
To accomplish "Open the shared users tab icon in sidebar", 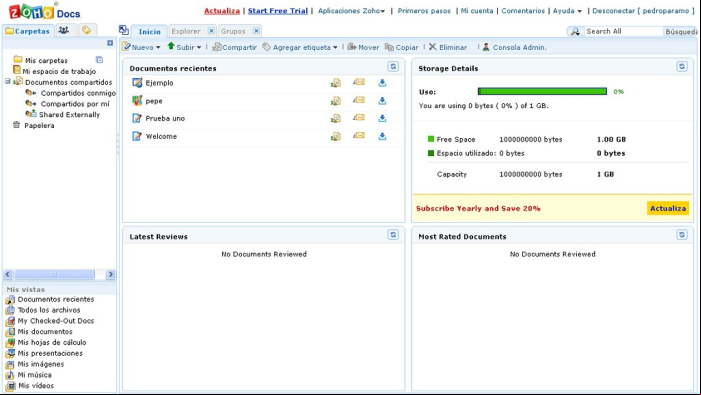I will point(64,30).
